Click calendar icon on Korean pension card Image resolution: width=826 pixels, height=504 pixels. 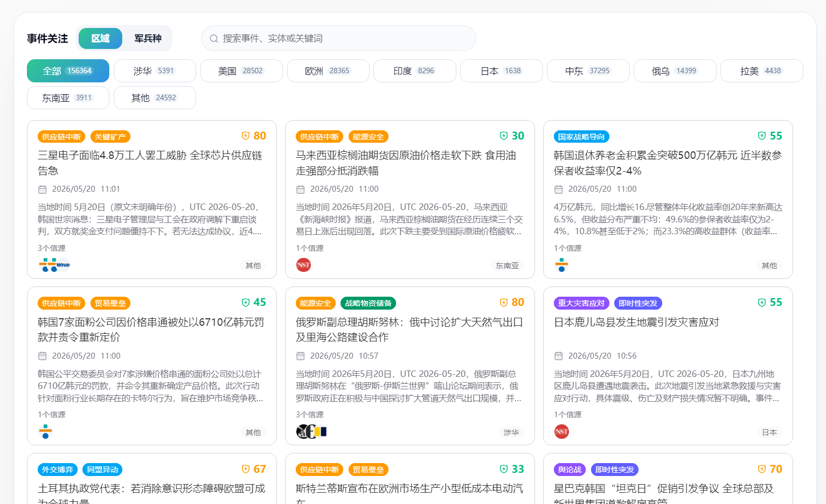click(559, 190)
